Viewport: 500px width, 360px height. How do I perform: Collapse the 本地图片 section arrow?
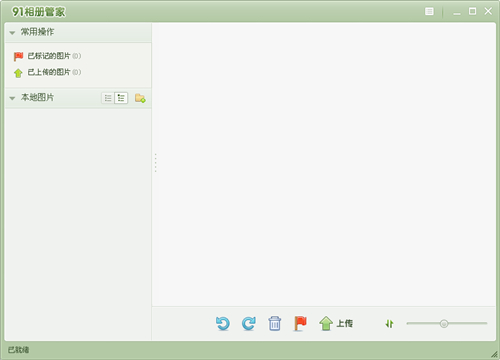(x=12, y=98)
